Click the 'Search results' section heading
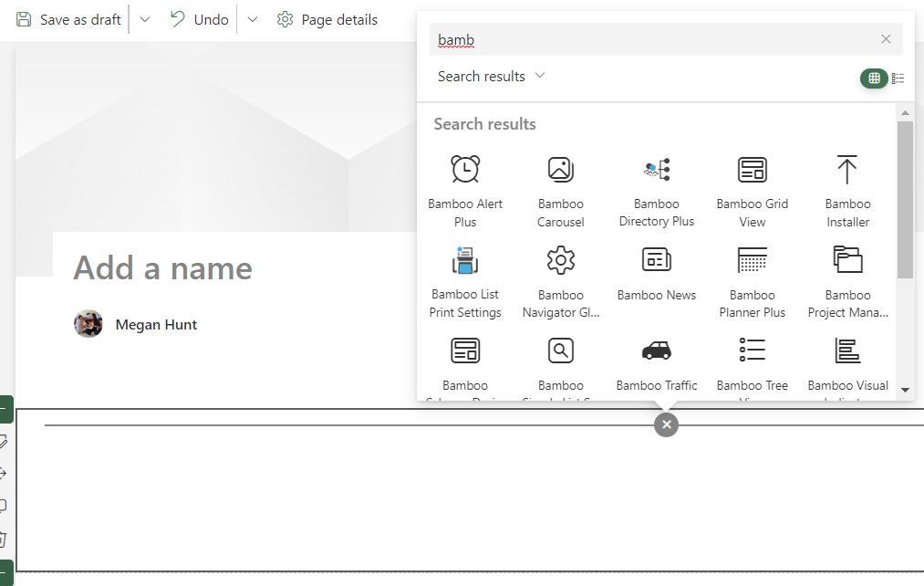This screenshot has width=924, height=586. [485, 124]
